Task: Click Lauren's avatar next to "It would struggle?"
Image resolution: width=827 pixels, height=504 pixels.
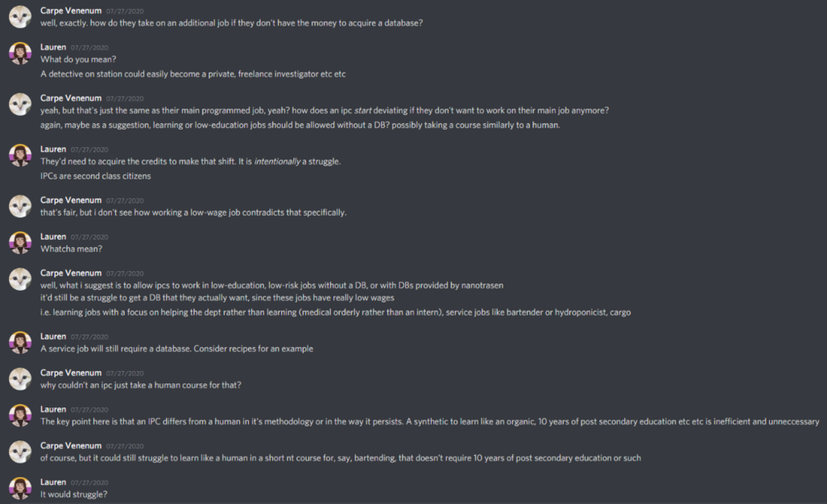Action: tap(21, 488)
